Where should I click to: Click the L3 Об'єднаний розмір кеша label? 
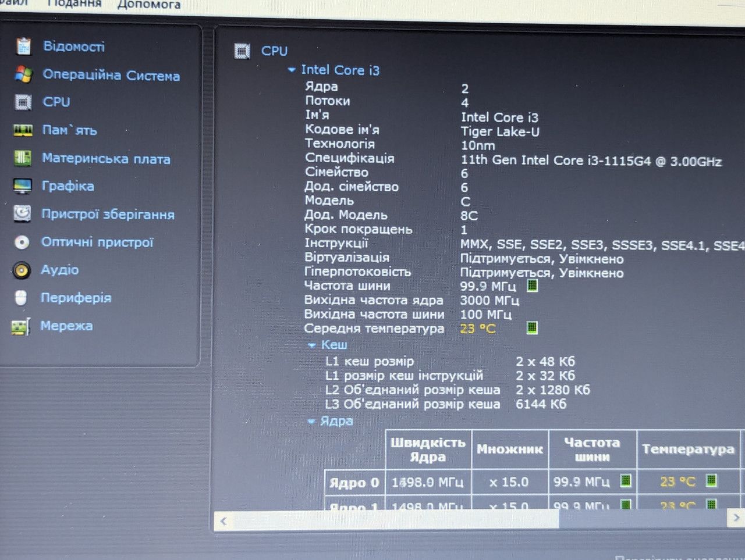(413, 404)
